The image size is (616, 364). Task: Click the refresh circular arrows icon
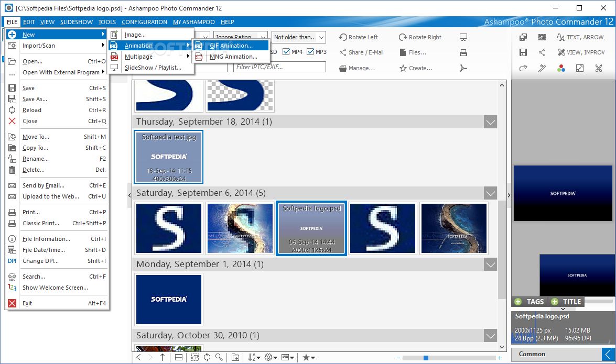tap(207, 357)
